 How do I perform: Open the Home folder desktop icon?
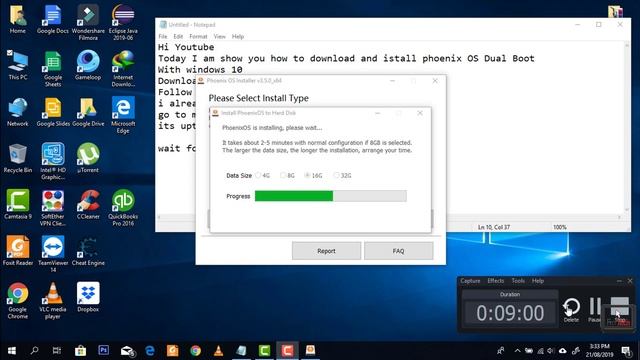click(18, 20)
